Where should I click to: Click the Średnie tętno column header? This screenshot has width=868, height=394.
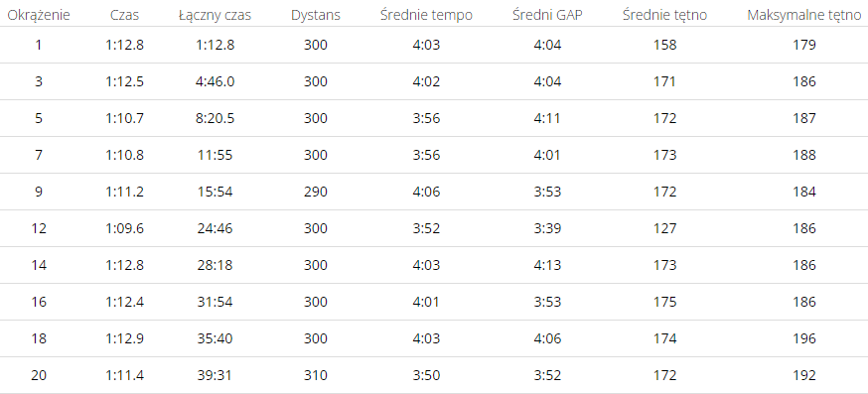[x=664, y=16]
